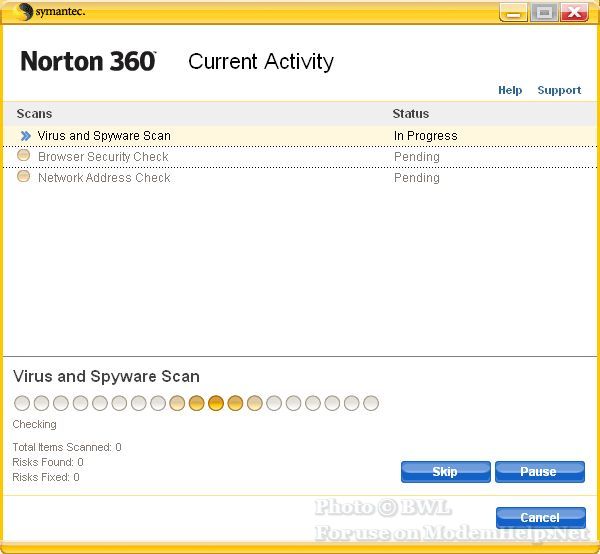Open the Help link
The height and width of the screenshot is (554, 600).
tap(510, 90)
